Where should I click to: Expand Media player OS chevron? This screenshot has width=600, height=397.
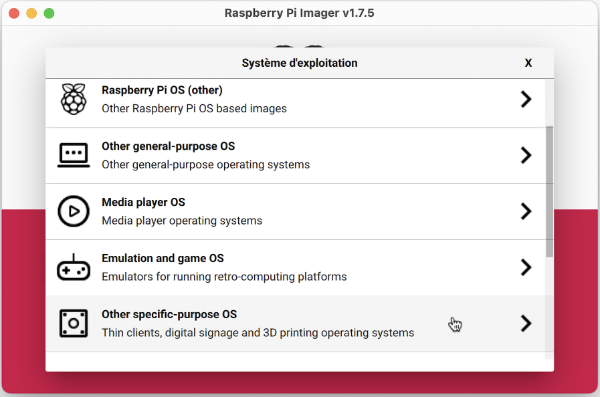tap(526, 211)
